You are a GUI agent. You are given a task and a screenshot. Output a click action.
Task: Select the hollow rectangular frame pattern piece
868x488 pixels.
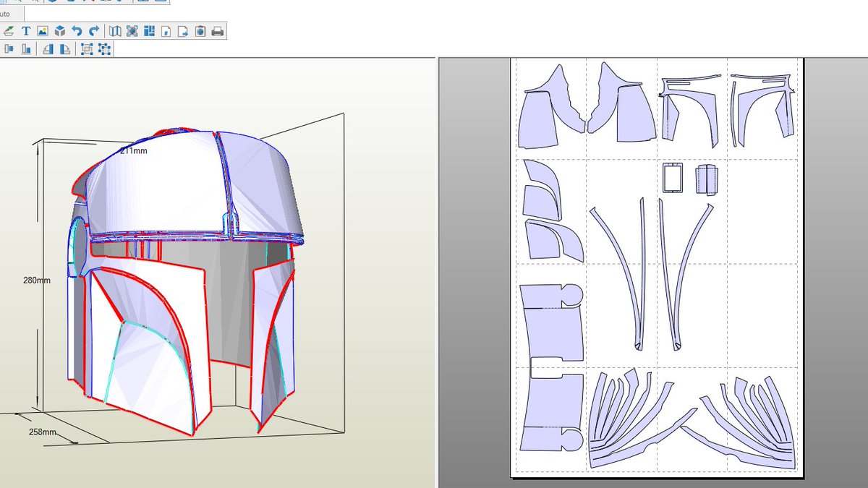tap(673, 179)
